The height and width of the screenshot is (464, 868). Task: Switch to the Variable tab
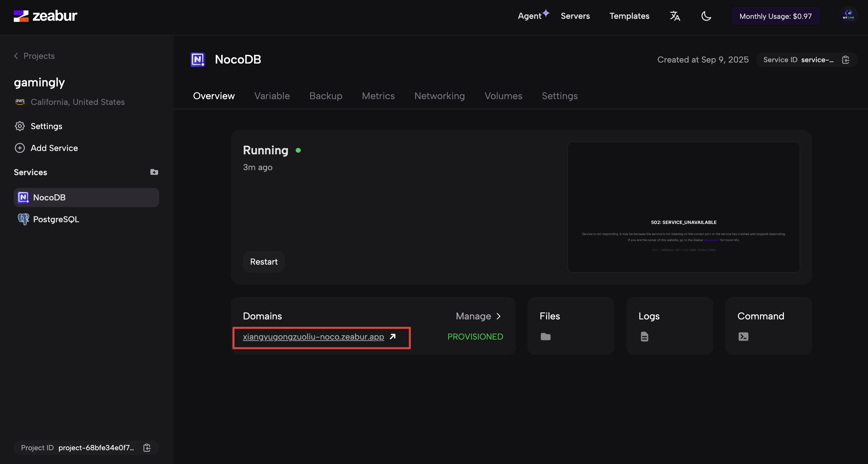click(272, 96)
